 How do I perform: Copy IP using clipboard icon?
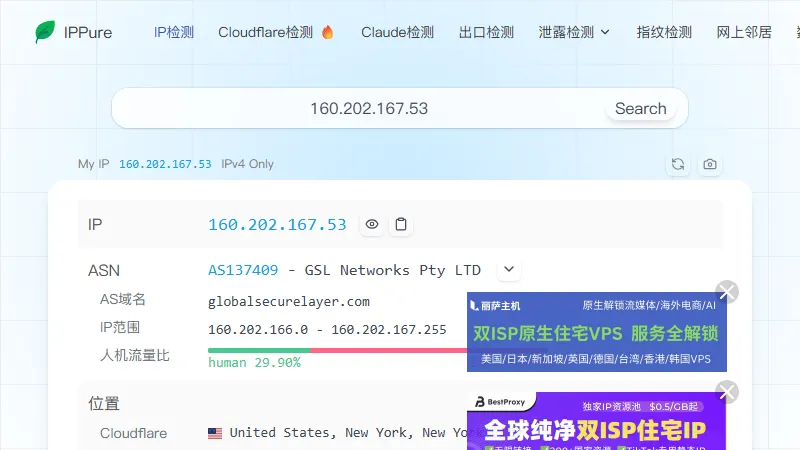point(401,224)
